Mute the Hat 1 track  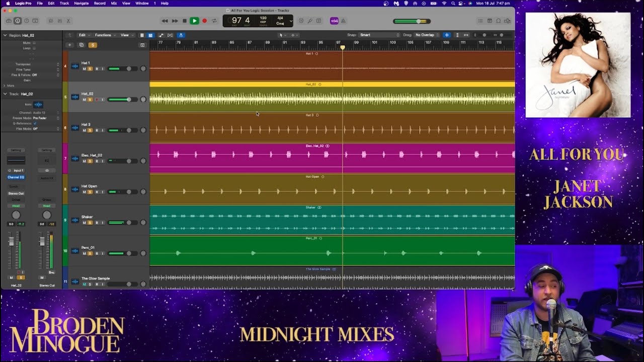[x=84, y=69]
